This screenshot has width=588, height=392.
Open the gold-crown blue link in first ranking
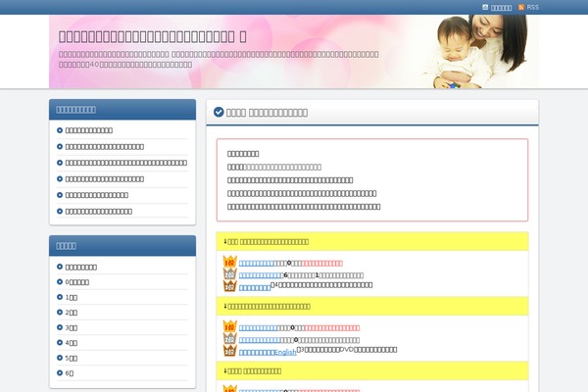257,264
